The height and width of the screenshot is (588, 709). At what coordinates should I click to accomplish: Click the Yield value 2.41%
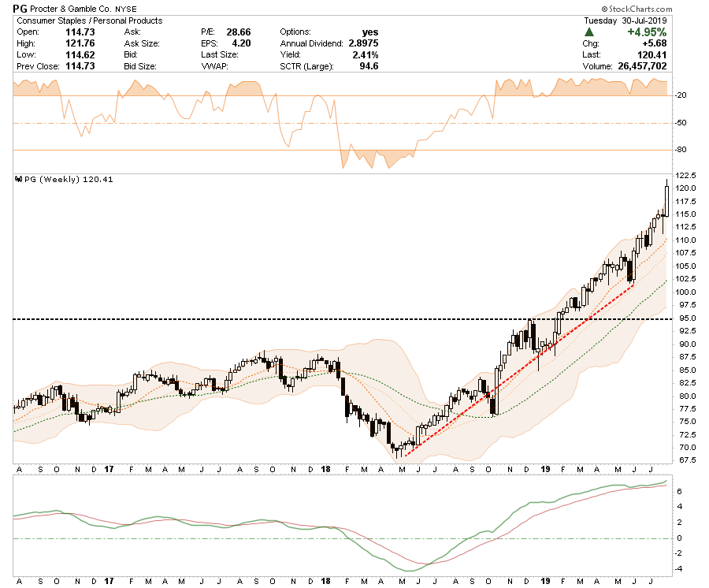[366, 54]
